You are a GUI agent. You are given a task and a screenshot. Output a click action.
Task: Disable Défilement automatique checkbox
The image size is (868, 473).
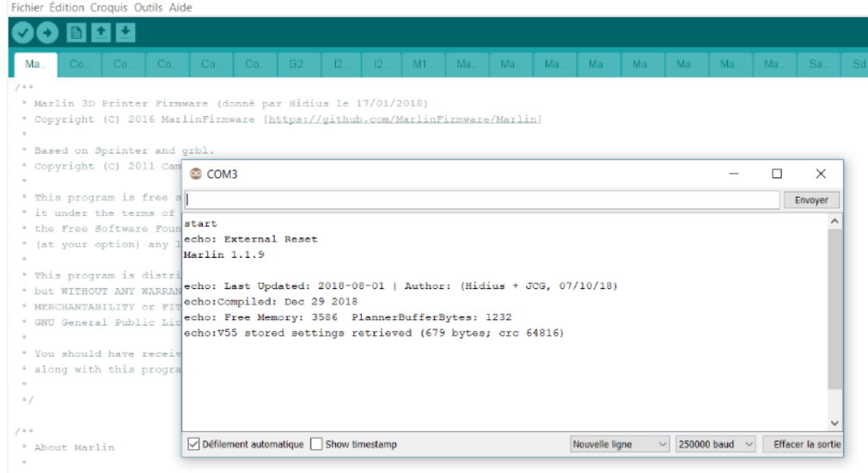pyautogui.click(x=193, y=445)
